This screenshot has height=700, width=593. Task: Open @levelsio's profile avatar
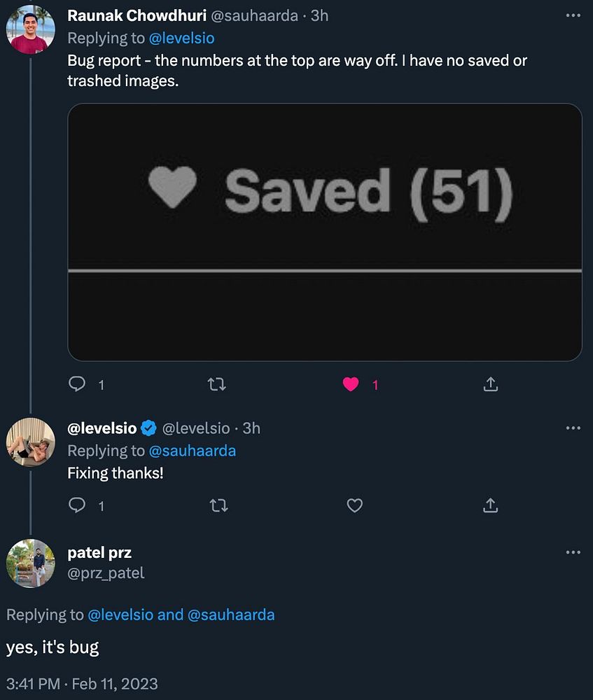pyautogui.click(x=30, y=442)
